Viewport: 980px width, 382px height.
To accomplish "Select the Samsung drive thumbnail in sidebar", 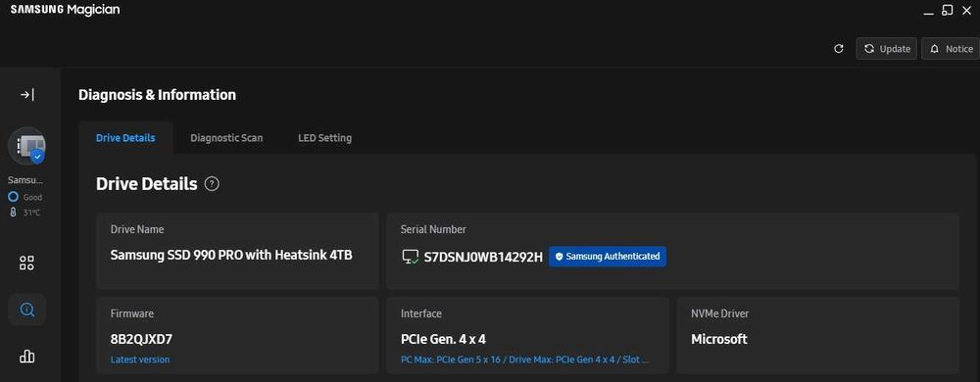I will (26, 145).
